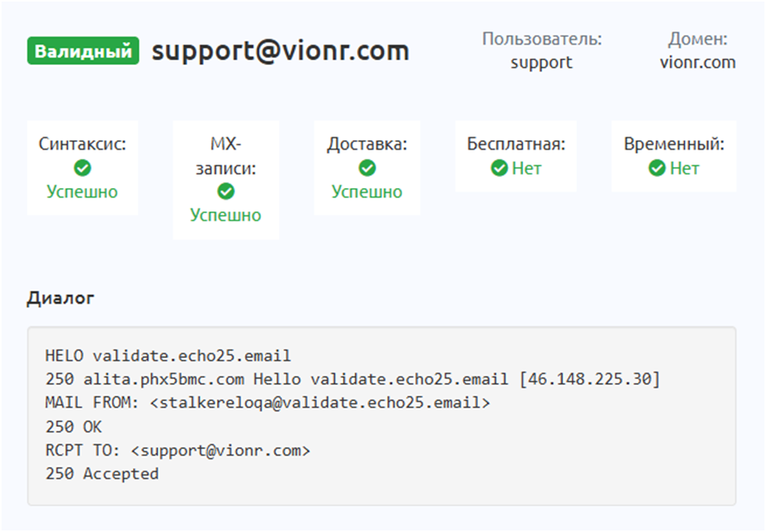Viewport: 766px width, 532px height.
Task: Click the HELO validate.echo25.email line
Action: (x=168, y=356)
